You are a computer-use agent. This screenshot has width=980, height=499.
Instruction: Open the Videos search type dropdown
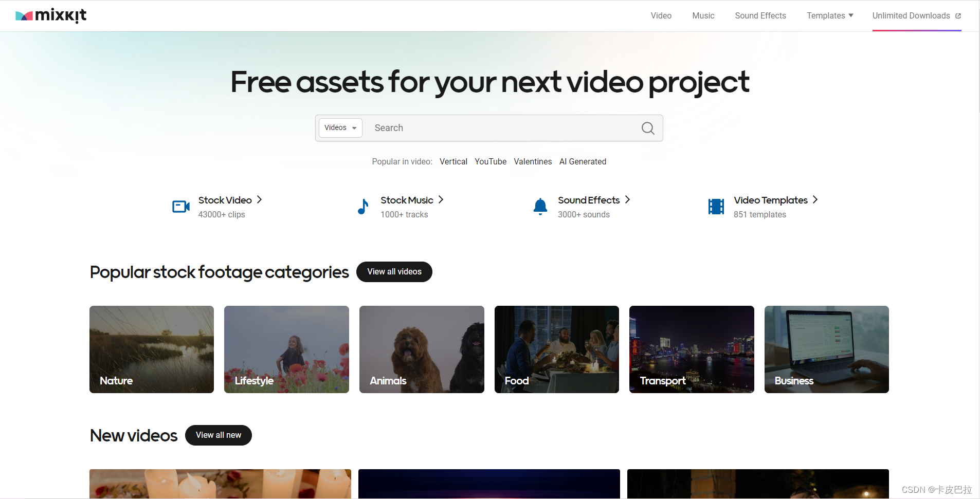(x=340, y=128)
